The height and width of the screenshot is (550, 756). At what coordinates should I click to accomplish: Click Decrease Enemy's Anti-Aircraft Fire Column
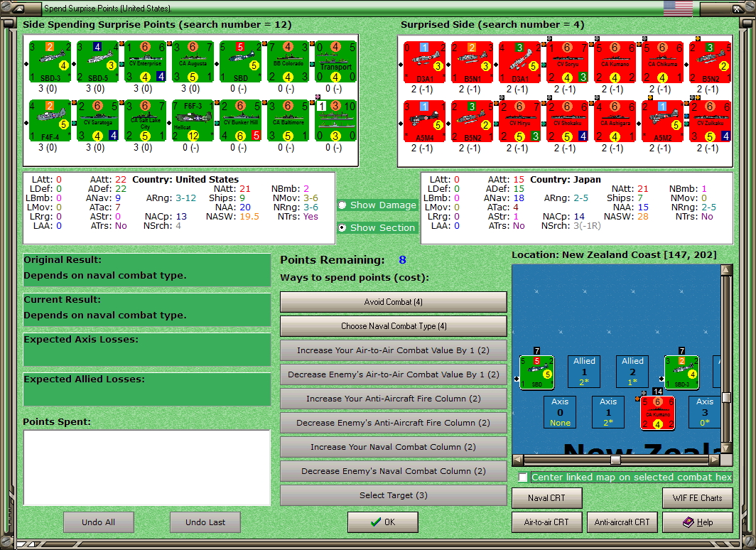pyautogui.click(x=394, y=423)
